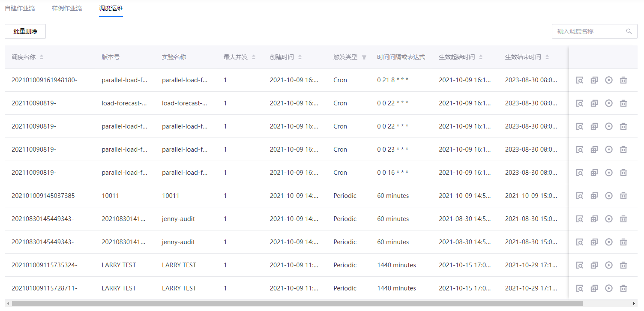Screen dimensions: 644x311
Task: Click '1440 minutes' in 202101009115728711- row
Action: point(396,288)
